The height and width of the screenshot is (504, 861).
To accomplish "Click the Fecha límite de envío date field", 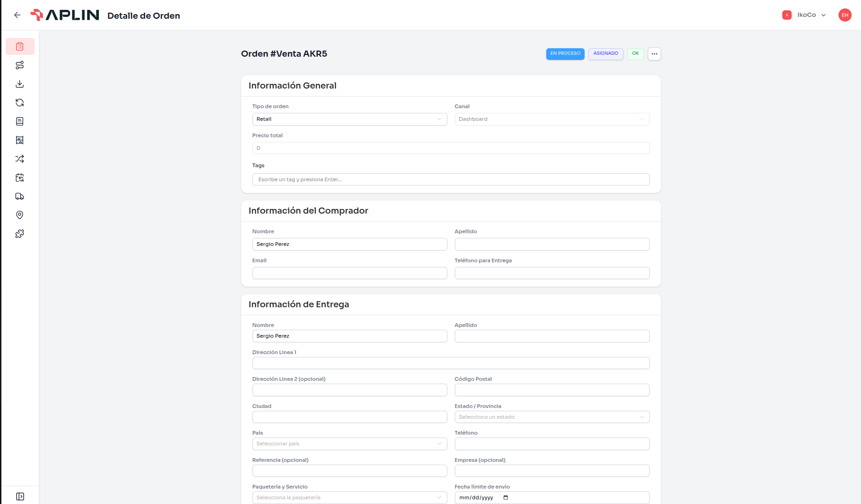I will click(x=552, y=497).
